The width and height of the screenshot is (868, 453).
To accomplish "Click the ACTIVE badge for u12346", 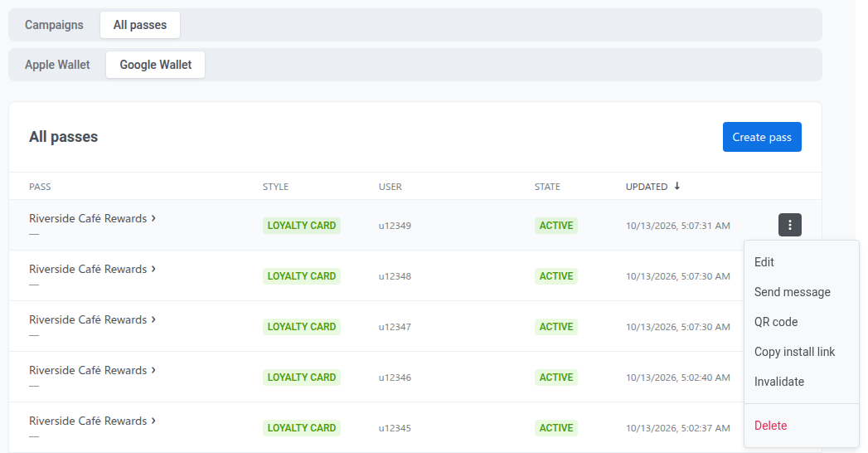I will 555,377.
